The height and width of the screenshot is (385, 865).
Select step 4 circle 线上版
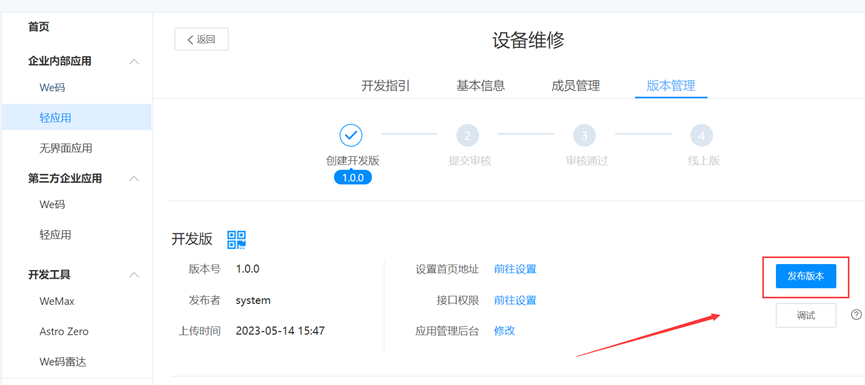(x=701, y=135)
